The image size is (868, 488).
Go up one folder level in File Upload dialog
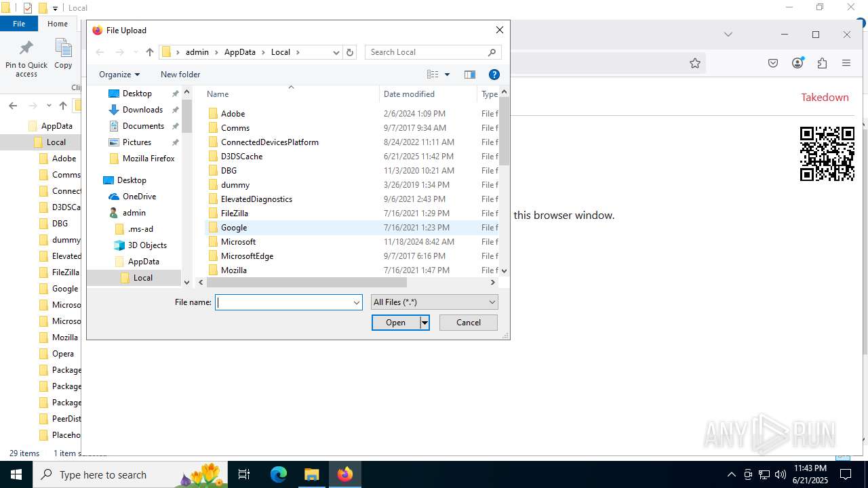coord(150,52)
